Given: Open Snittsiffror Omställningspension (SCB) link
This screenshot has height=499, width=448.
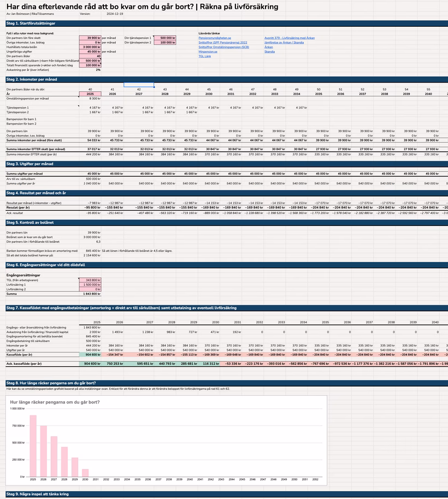Looking at the screenshot, I should pos(223,47).
